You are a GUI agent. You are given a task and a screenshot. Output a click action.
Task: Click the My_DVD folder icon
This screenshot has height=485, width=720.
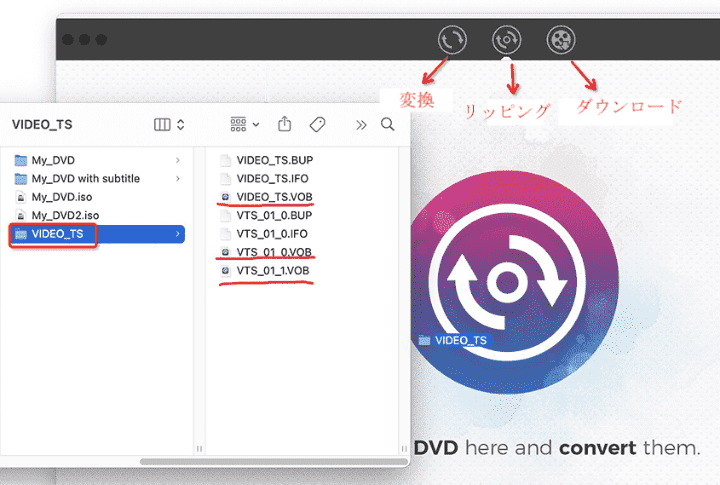[x=21, y=160]
